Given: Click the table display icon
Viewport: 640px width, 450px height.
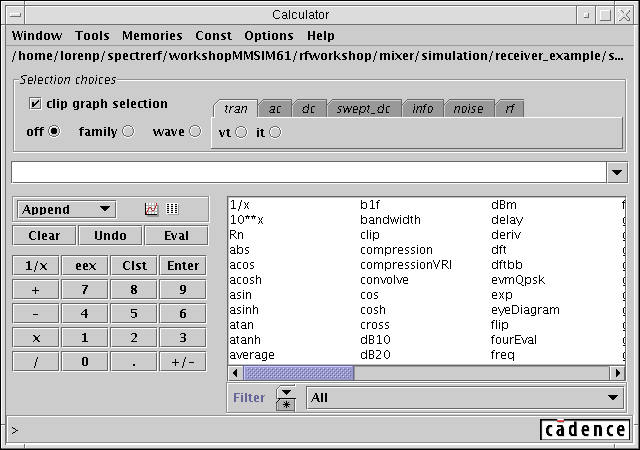Looking at the screenshot, I should click(172, 209).
